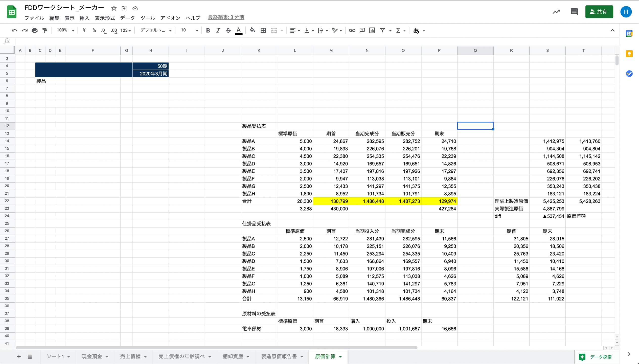
Task: Click the fill color bucket icon
Action: (x=252, y=30)
